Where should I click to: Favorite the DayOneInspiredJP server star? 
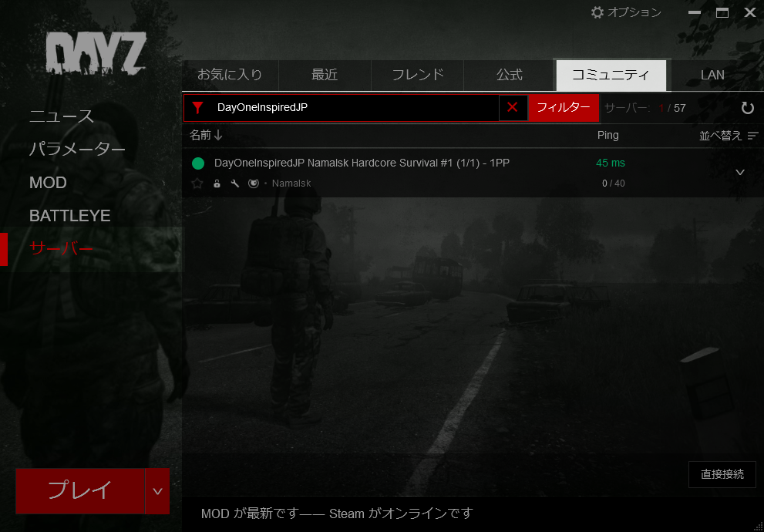point(197,184)
